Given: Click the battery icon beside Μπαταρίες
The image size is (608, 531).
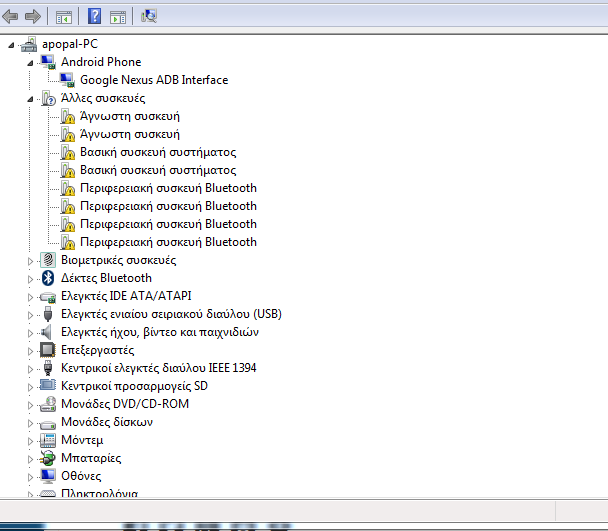Looking at the screenshot, I should point(47,458).
